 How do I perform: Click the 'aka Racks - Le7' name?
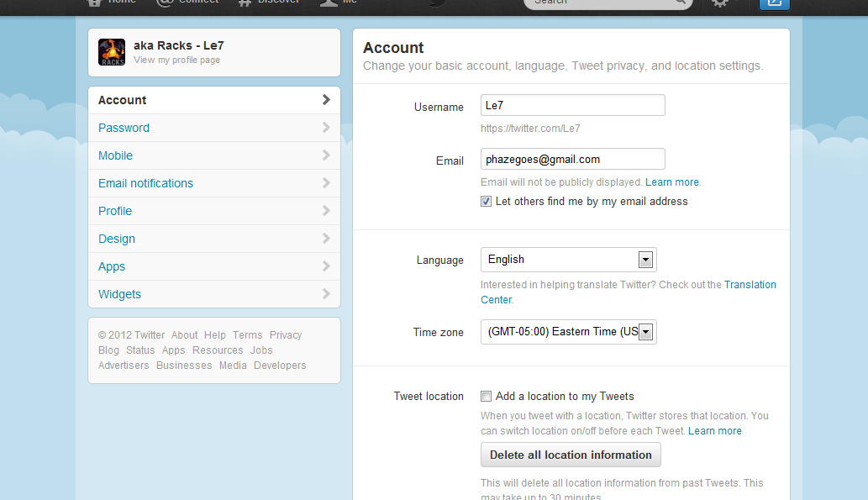[x=178, y=45]
